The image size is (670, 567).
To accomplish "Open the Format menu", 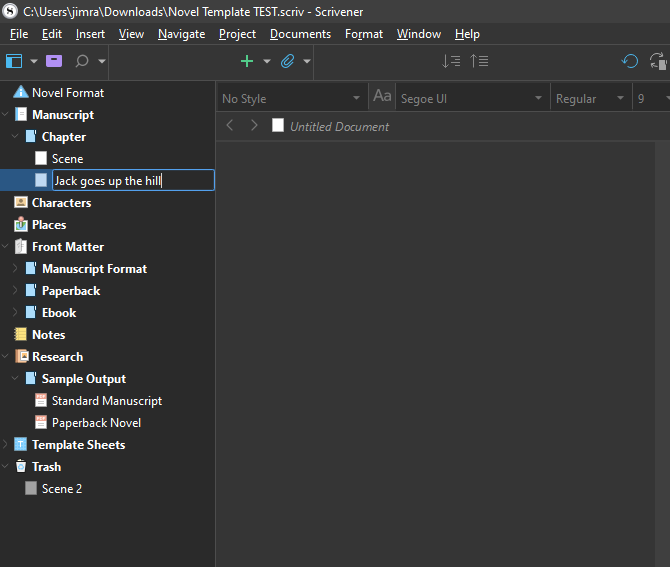I will tap(364, 34).
